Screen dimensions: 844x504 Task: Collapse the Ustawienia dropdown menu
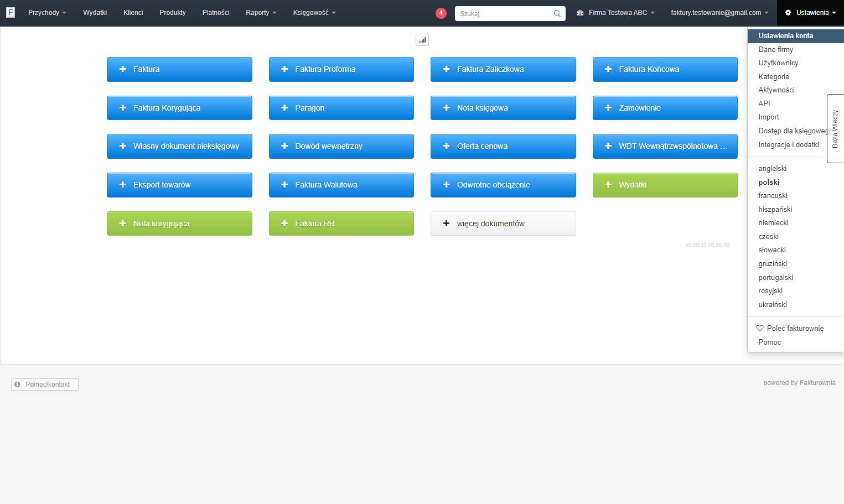[x=810, y=13]
